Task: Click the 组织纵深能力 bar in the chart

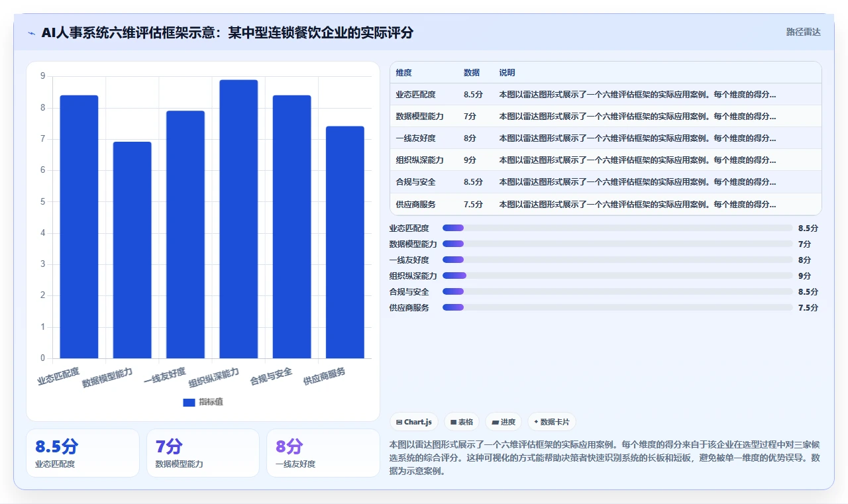Action: point(238,219)
